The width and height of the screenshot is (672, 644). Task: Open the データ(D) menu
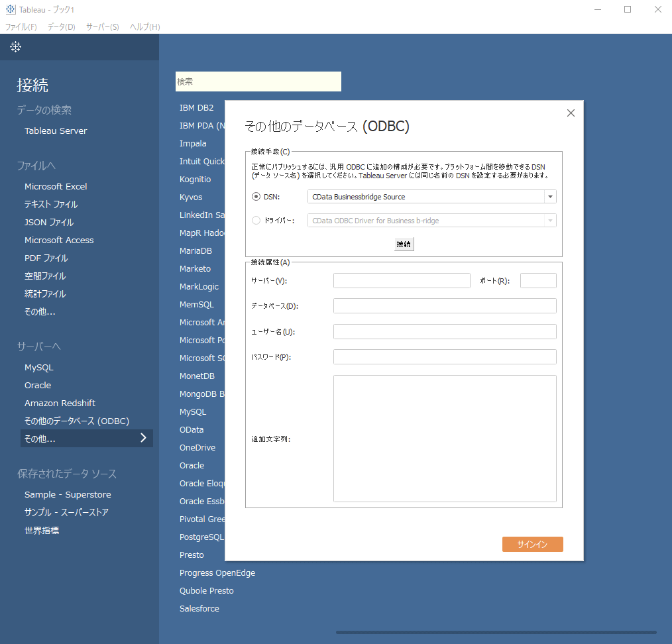pos(61,27)
